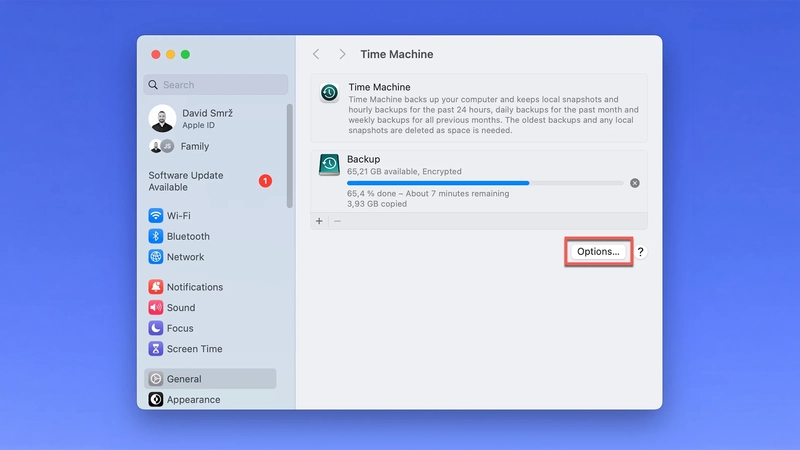Select the Network globe icon
The image size is (800, 450).
coord(156,257)
